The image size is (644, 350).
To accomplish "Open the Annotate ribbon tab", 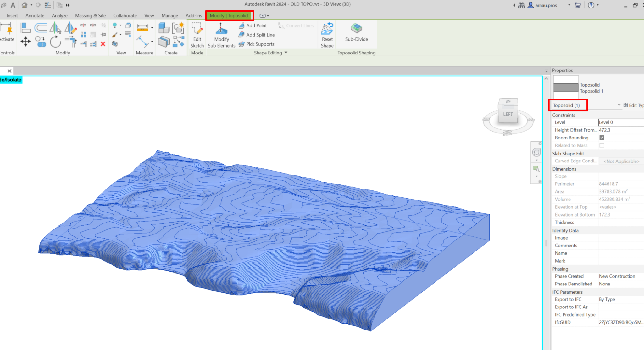I will point(35,15).
